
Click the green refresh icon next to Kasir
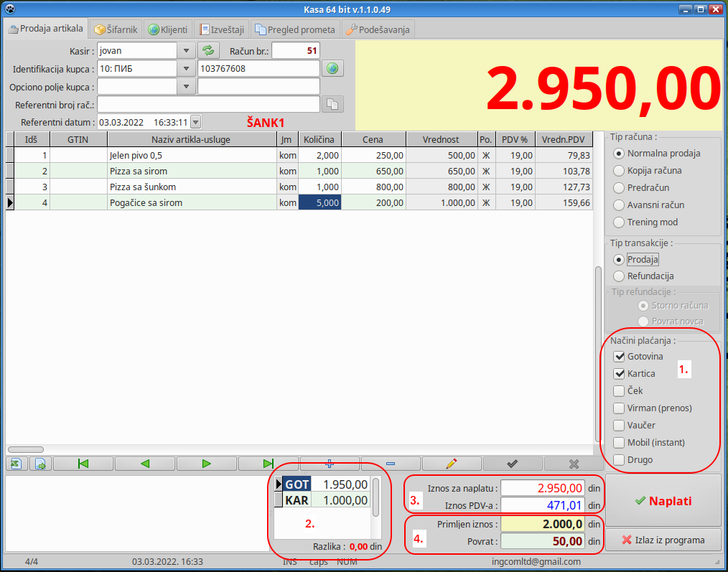(208, 50)
